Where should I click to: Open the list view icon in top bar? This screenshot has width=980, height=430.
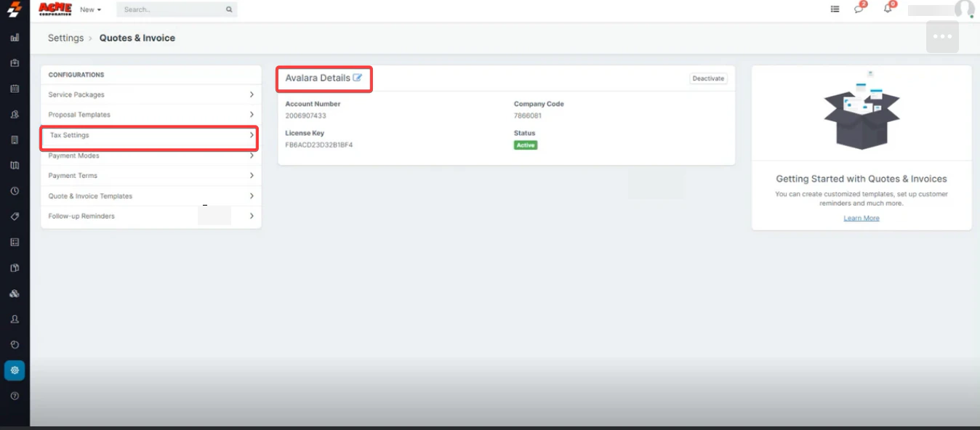[x=835, y=9]
